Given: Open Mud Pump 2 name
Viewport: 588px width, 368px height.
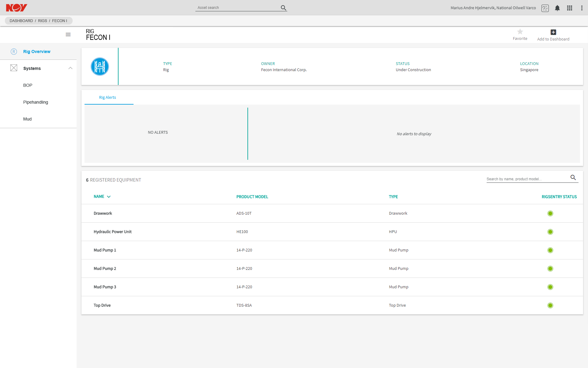Looking at the screenshot, I should point(105,269).
